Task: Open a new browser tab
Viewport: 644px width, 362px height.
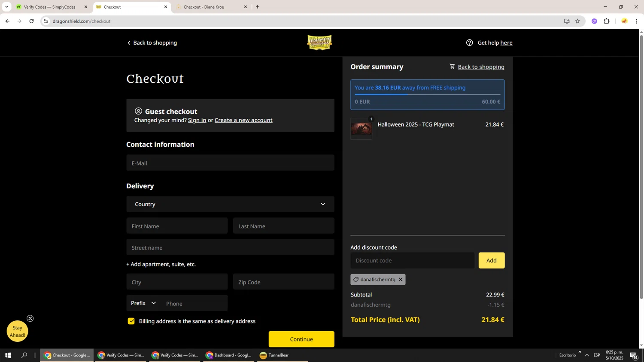Action: pyautogui.click(x=258, y=7)
